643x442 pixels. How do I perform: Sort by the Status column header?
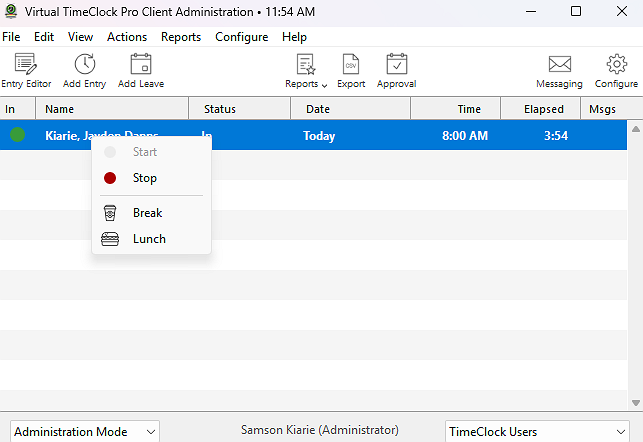coord(239,109)
